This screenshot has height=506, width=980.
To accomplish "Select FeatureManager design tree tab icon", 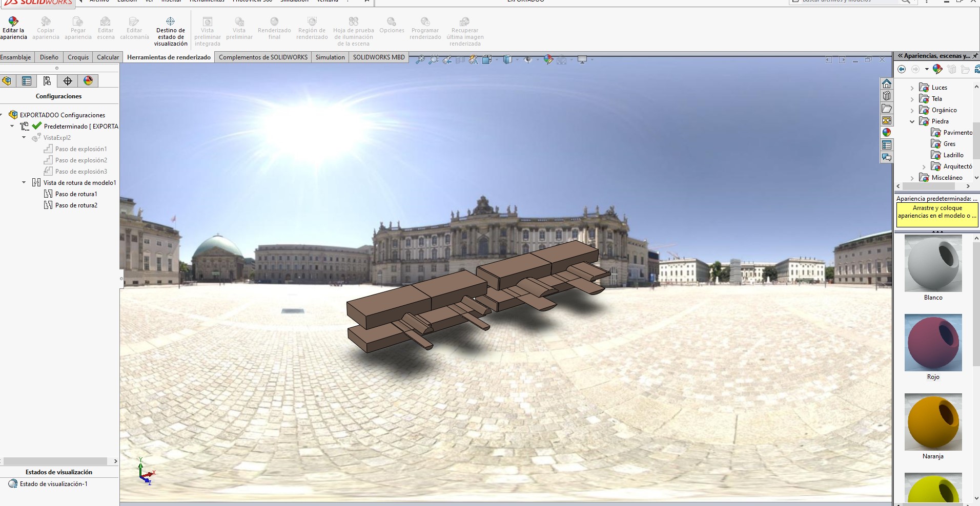I will 7,81.
